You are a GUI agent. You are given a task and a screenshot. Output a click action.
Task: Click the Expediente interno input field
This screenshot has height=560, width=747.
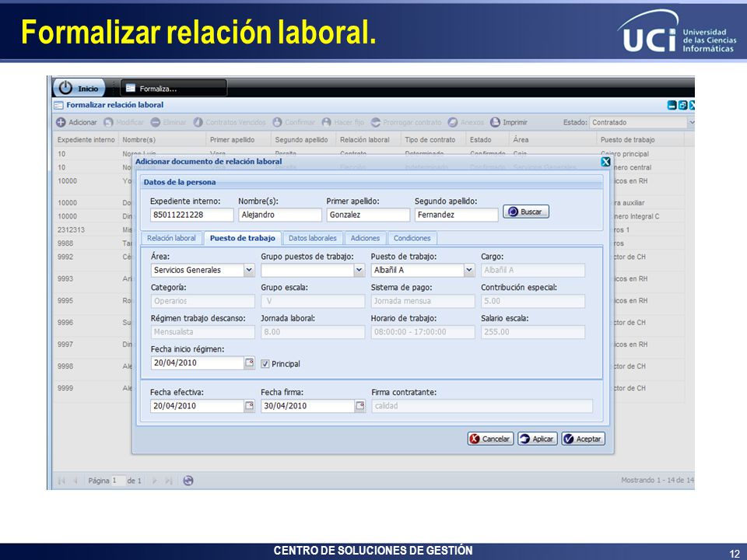coord(192,215)
